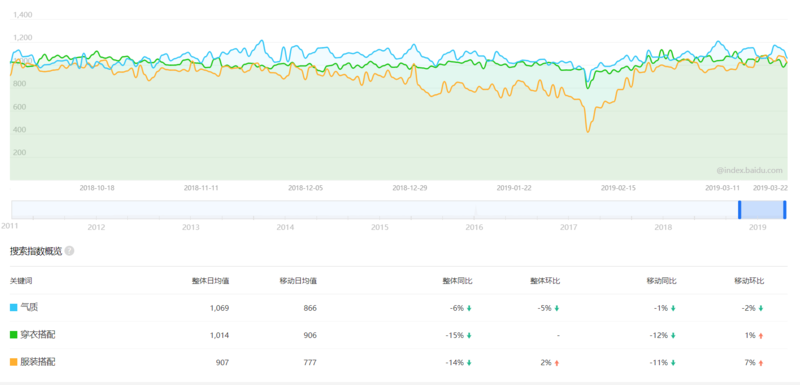Click red up arrow beside 服装搭配 2%
The image size is (800, 385).
click(x=557, y=363)
